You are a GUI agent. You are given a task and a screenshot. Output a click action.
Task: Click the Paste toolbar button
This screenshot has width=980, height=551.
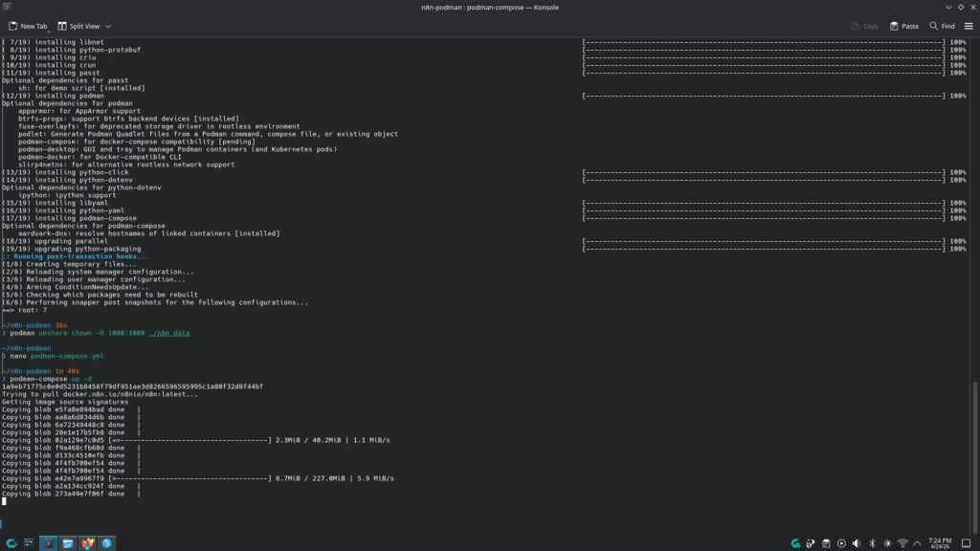click(903, 26)
